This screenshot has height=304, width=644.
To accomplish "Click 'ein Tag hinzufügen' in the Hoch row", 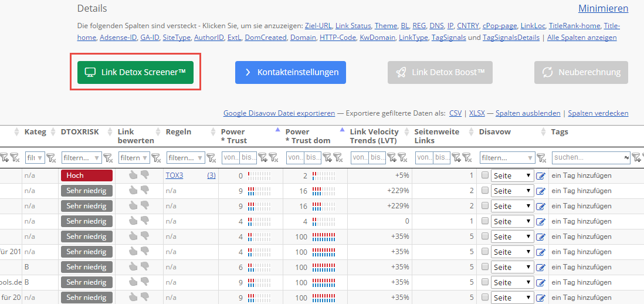I will click(581, 175).
